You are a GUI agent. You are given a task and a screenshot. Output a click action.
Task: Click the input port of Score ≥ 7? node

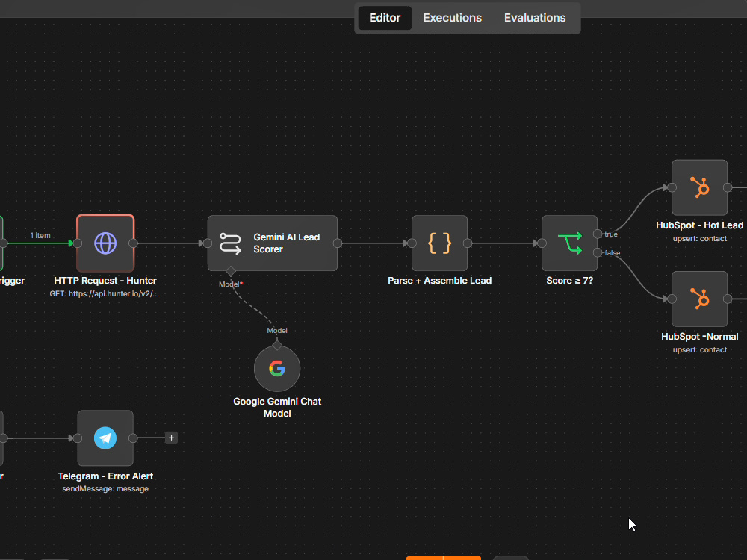click(542, 243)
